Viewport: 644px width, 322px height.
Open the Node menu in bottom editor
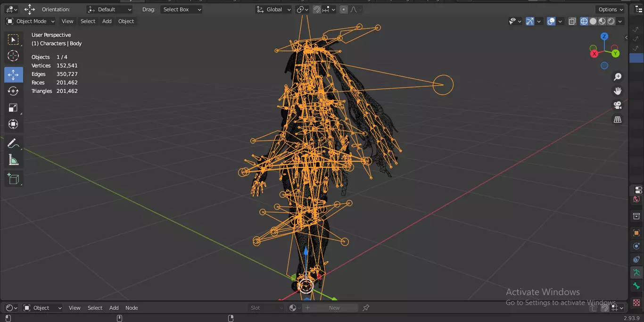pos(132,308)
